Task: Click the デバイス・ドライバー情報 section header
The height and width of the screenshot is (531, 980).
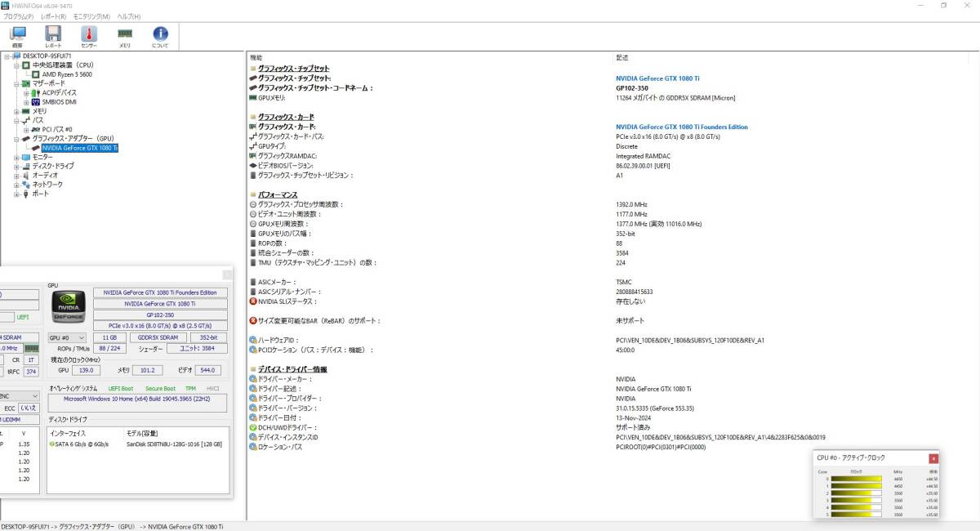Action: pos(292,369)
